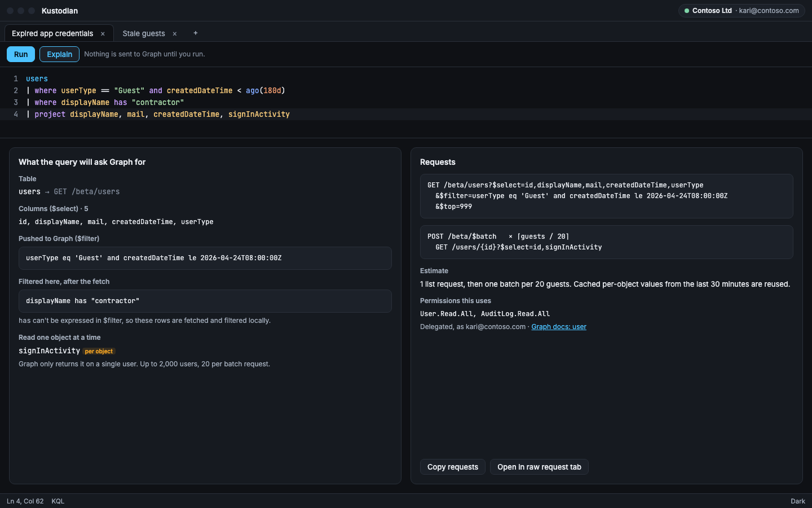This screenshot has height=508, width=812.
Task: Toggle the Dark theme in status bar
Action: 798,501
